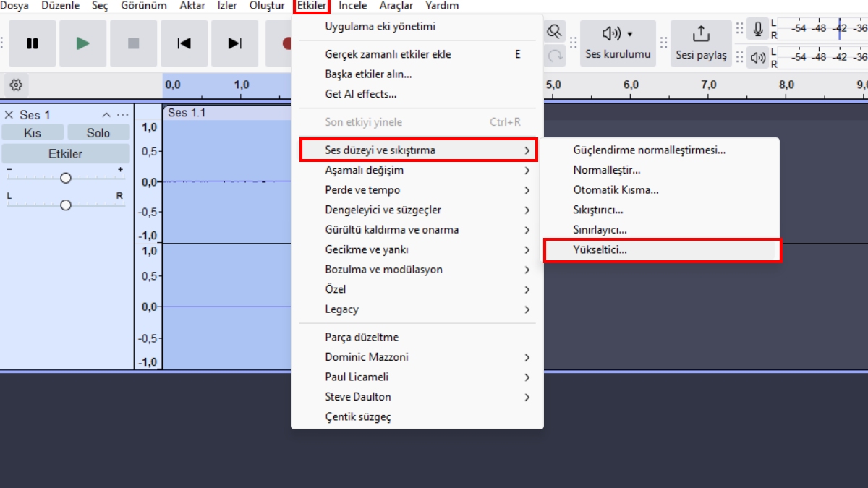Viewport: 868px width, 488px height.
Task: Click the track volume gain slider
Action: click(66, 178)
